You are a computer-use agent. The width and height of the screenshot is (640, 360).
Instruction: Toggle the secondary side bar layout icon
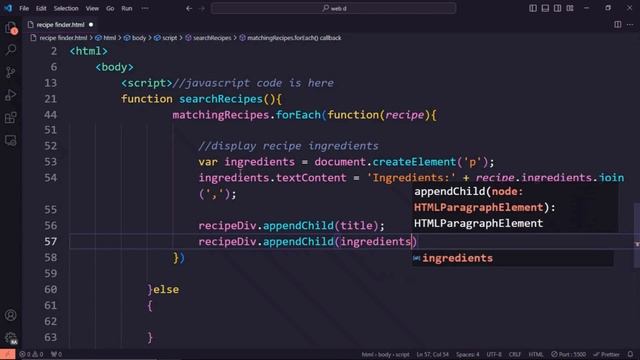click(x=557, y=8)
